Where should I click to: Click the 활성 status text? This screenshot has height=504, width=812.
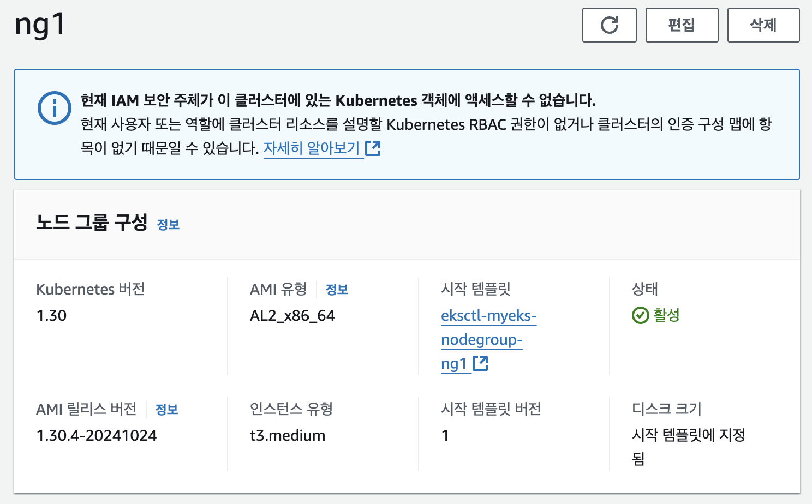(x=666, y=315)
